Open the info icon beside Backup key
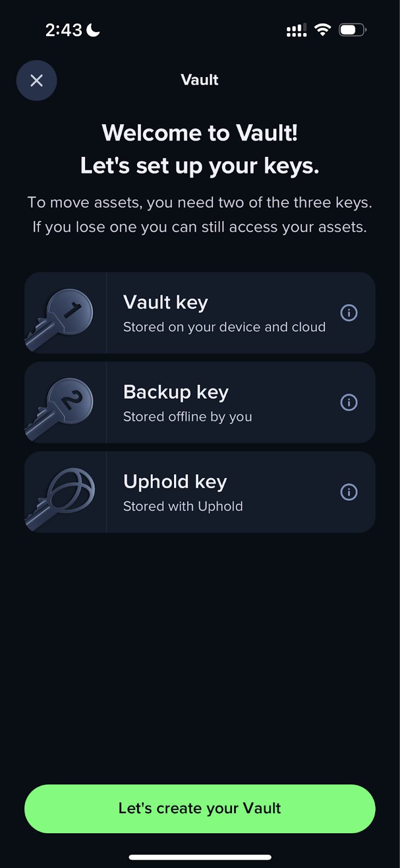This screenshot has height=868, width=400. 349,403
